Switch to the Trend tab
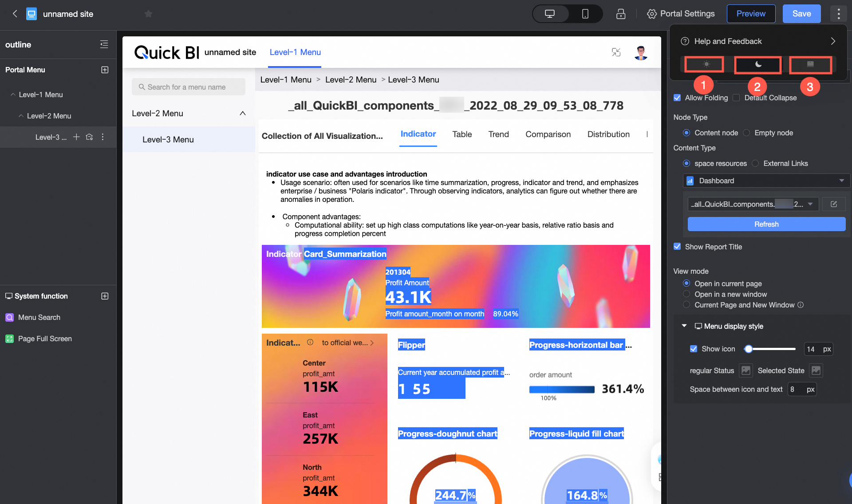 [x=498, y=134]
